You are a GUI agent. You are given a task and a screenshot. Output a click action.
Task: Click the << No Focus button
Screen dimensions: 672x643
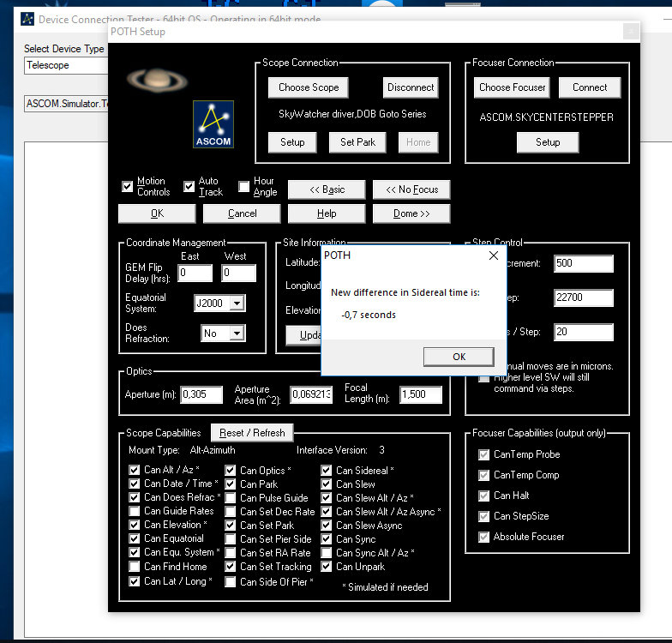[x=411, y=189]
